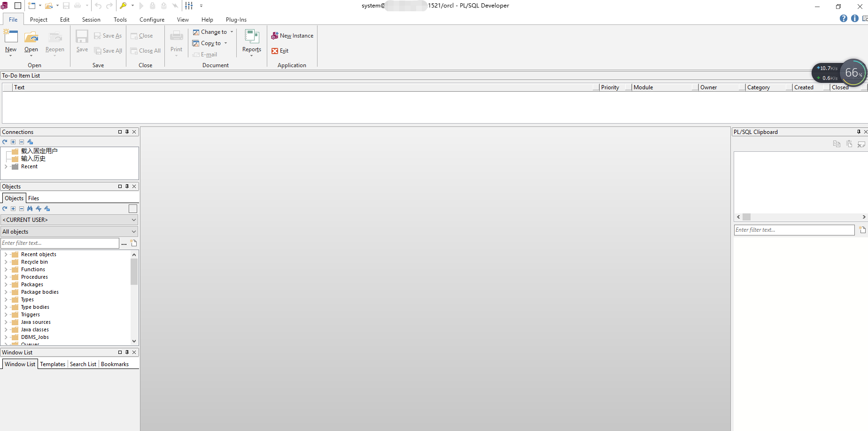Pin the Connections panel
This screenshot has width=868, height=431.
point(126,132)
